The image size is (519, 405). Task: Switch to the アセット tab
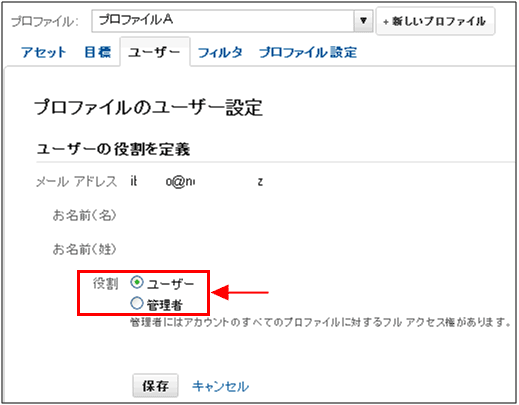[x=43, y=52]
